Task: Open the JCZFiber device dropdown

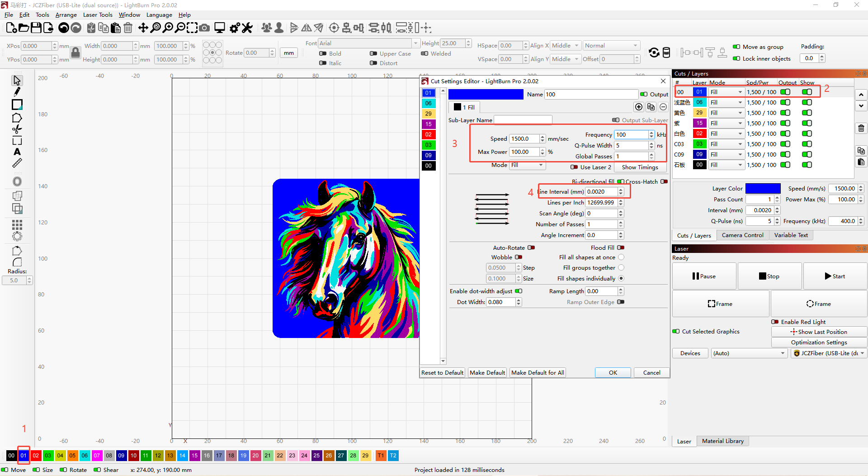Action: point(829,353)
